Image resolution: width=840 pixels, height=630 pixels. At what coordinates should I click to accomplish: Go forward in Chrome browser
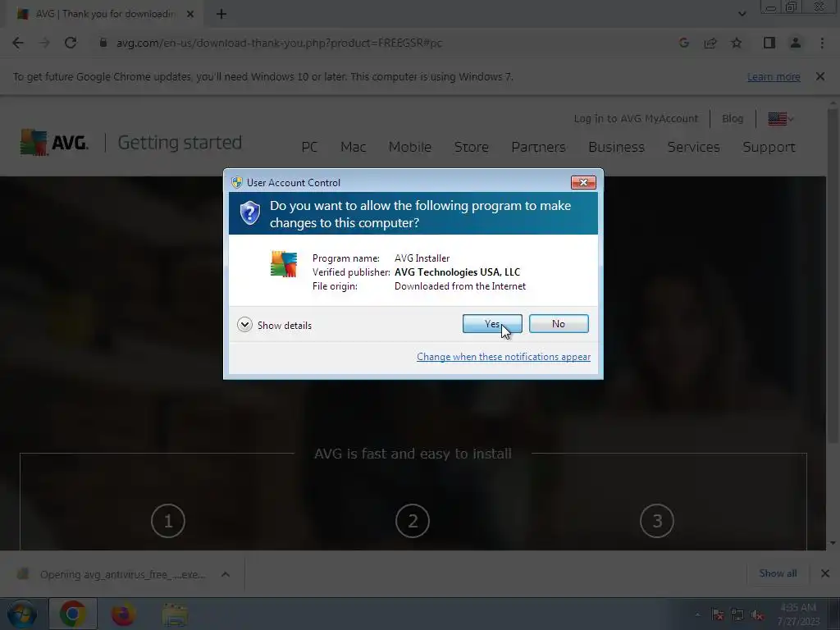pos(44,43)
